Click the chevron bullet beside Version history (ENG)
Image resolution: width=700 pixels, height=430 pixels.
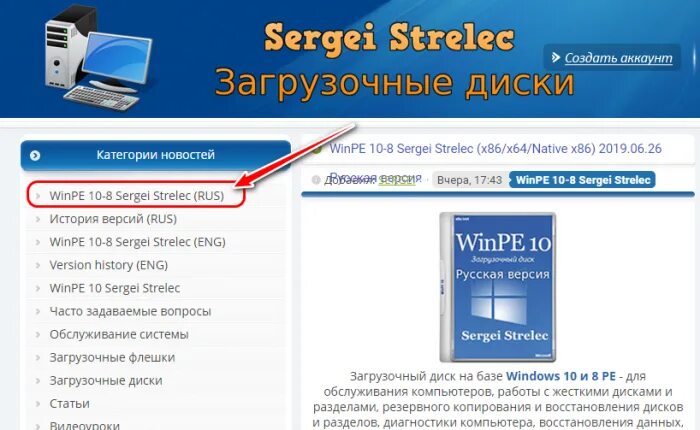(x=38, y=265)
